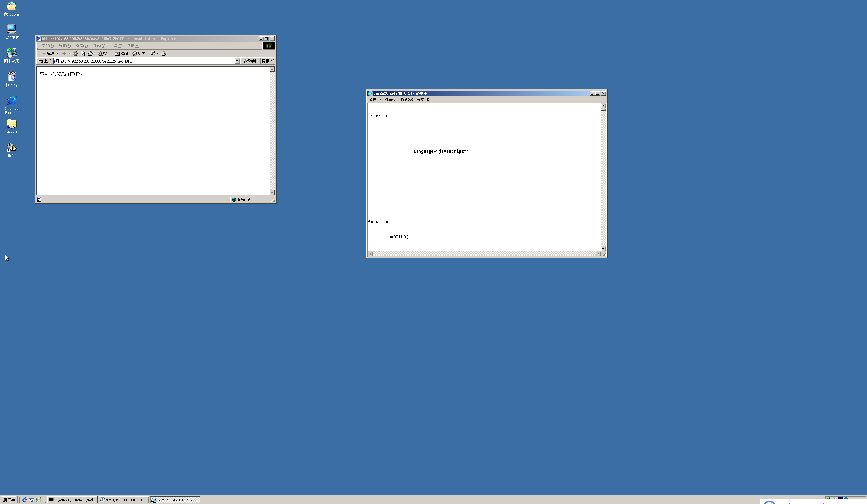Open IE's Tools (工具) menu
Screen dimensions: 867x504
click(116, 46)
